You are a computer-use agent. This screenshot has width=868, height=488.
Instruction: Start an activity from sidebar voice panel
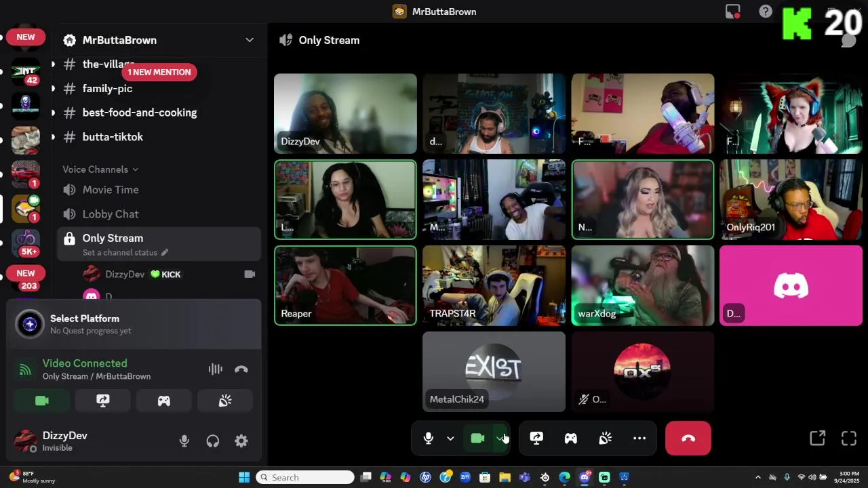pyautogui.click(x=164, y=401)
